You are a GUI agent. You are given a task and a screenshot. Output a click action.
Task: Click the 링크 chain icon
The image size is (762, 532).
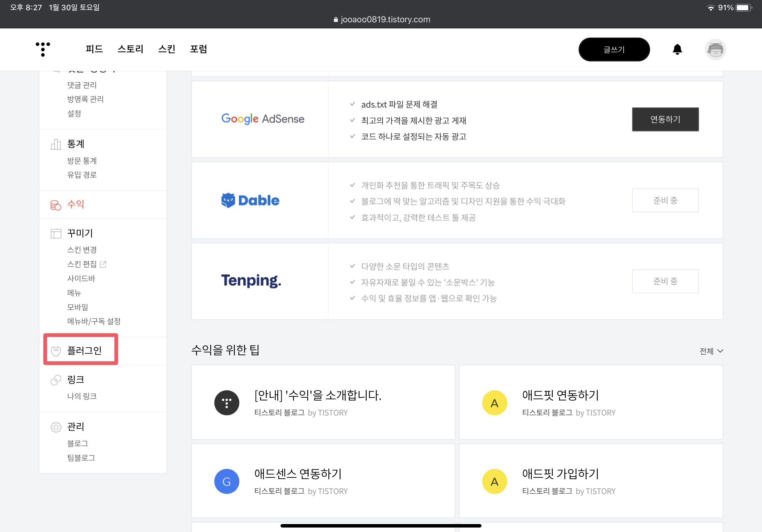click(x=56, y=380)
